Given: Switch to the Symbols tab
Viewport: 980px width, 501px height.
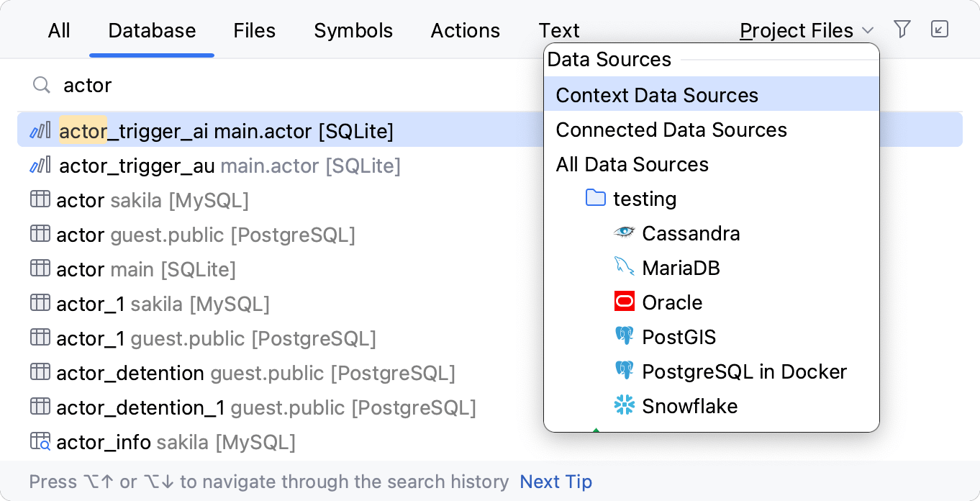Looking at the screenshot, I should [353, 30].
